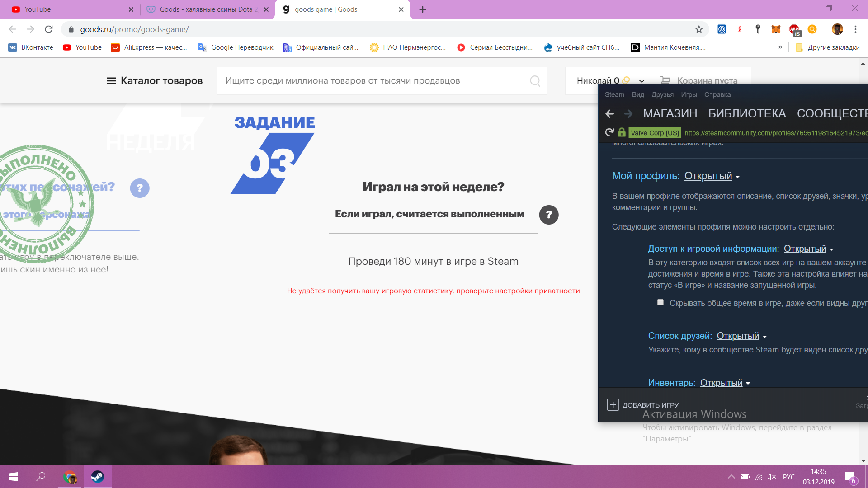
Task: Open the ВКонтакте bookmark
Action: tap(31, 47)
